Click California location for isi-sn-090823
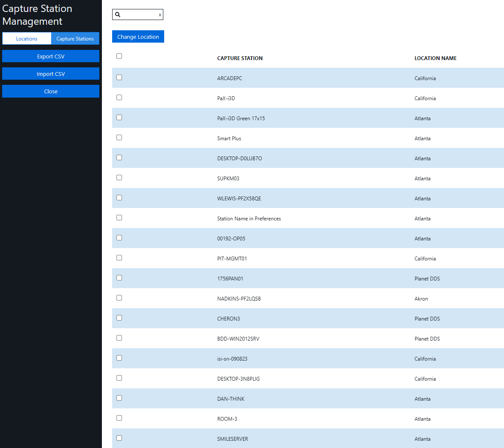The height and width of the screenshot is (448, 504). pyautogui.click(x=425, y=358)
